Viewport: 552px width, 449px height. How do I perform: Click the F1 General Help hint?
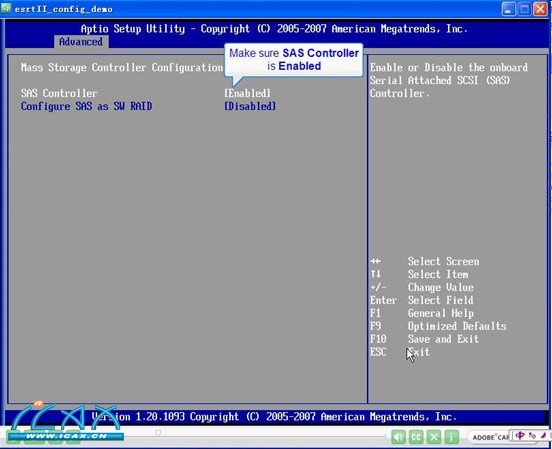(421, 313)
